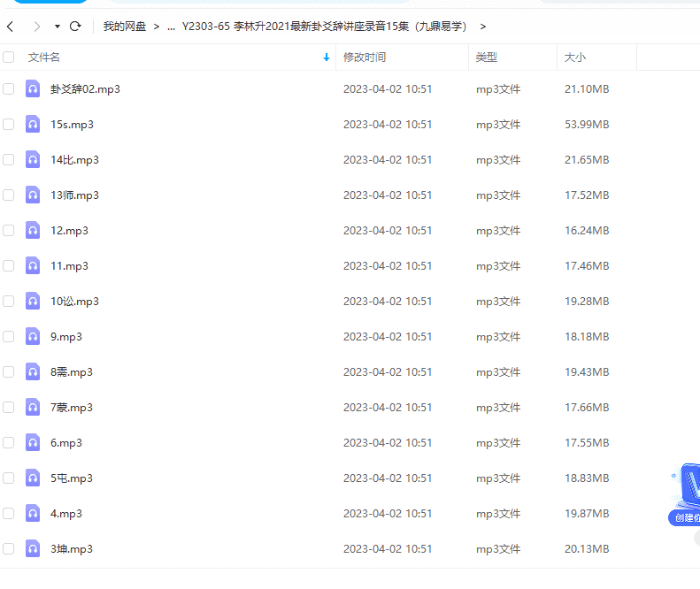Viewport: 700px width, 589px height.
Task: Select the checkbox next to 8需.mp3
Action: pyautogui.click(x=9, y=372)
